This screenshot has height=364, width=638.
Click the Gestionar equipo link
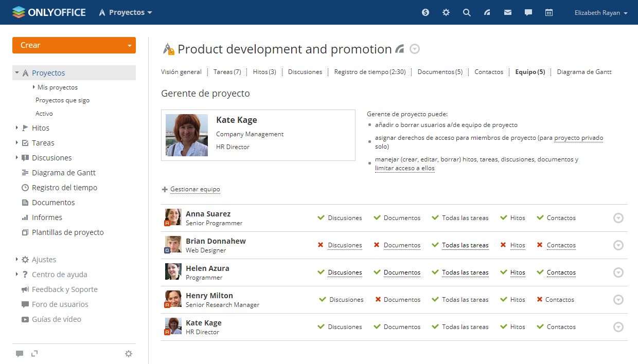click(x=195, y=189)
